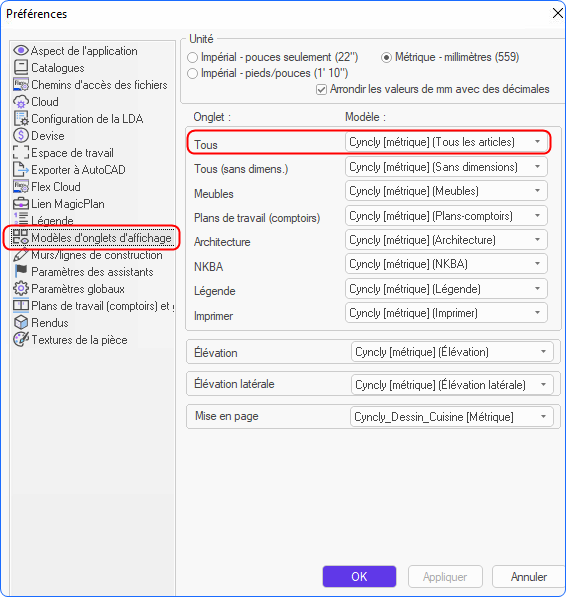The image size is (566, 597).
Task: Click the Cloud settings icon
Action: point(21,102)
